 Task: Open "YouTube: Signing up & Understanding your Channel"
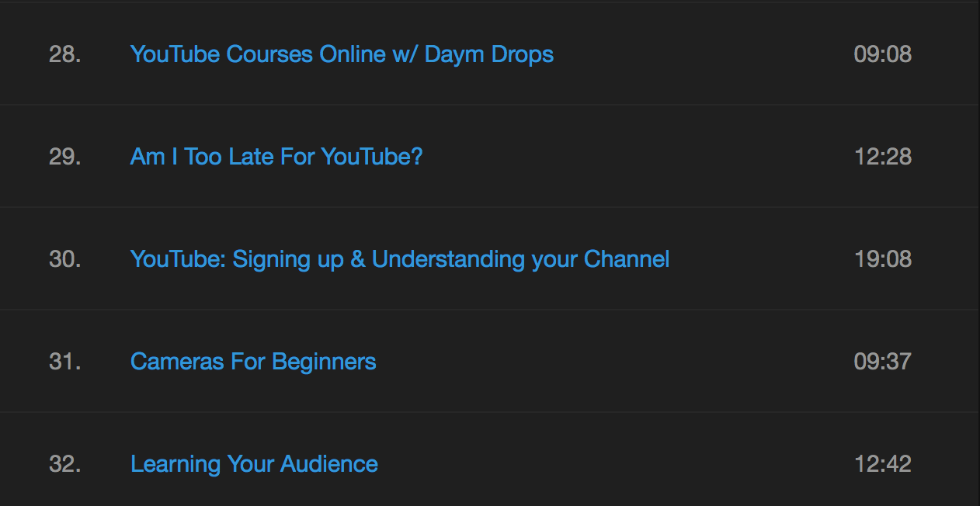click(400, 259)
